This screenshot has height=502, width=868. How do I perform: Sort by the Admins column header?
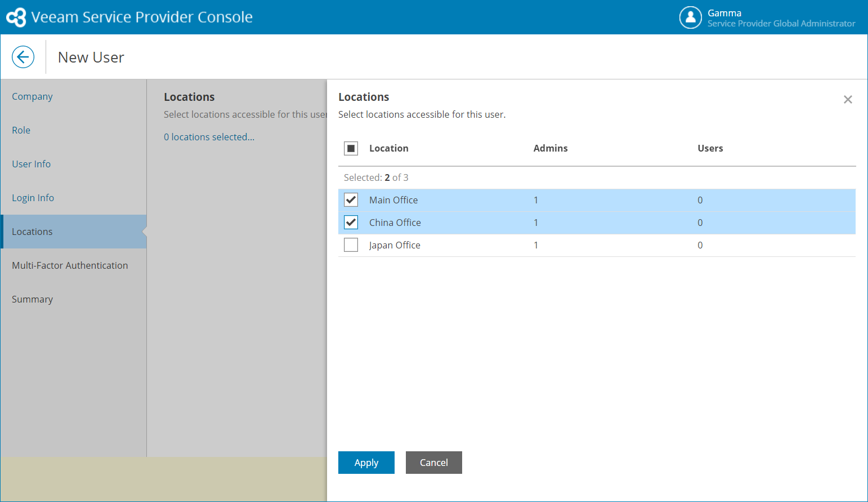[x=551, y=148]
